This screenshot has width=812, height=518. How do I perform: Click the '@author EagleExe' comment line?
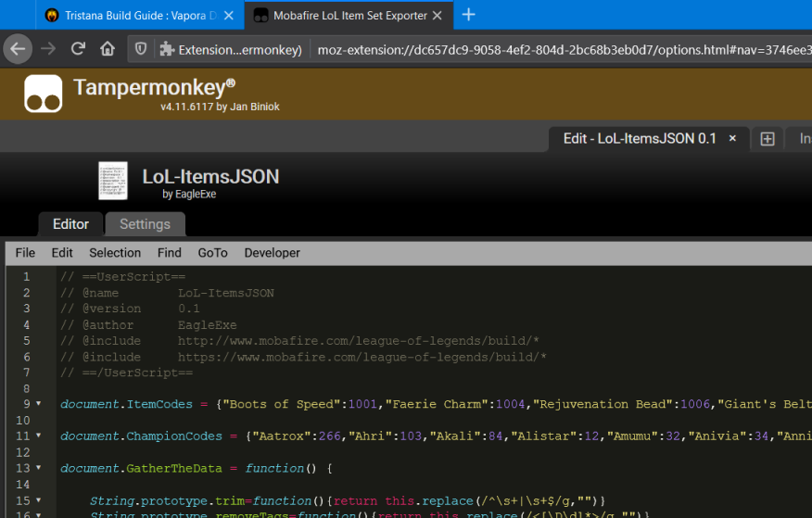click(x=148, y=325)
